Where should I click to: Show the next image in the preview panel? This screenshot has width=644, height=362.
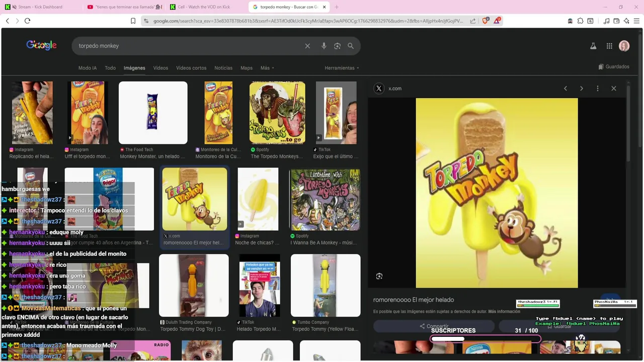coord(582,88)
